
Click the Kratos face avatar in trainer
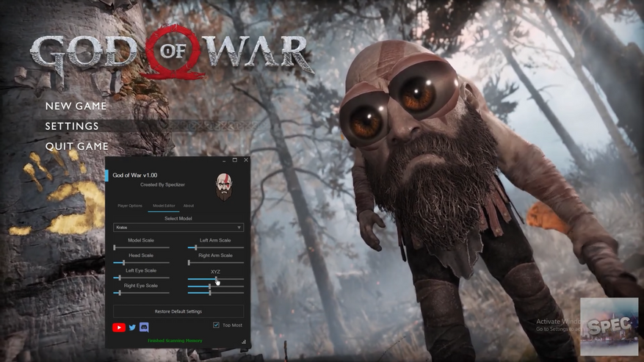[x=224, y=187]
